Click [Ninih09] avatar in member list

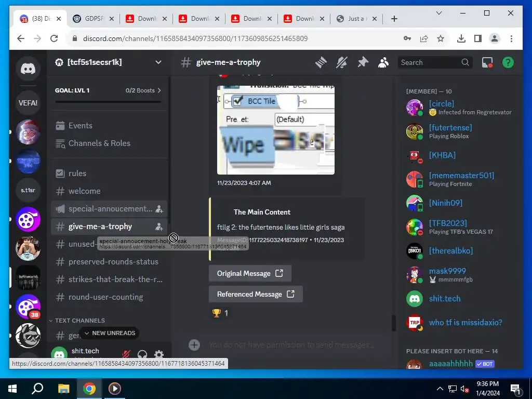click(x=414, y=203)
